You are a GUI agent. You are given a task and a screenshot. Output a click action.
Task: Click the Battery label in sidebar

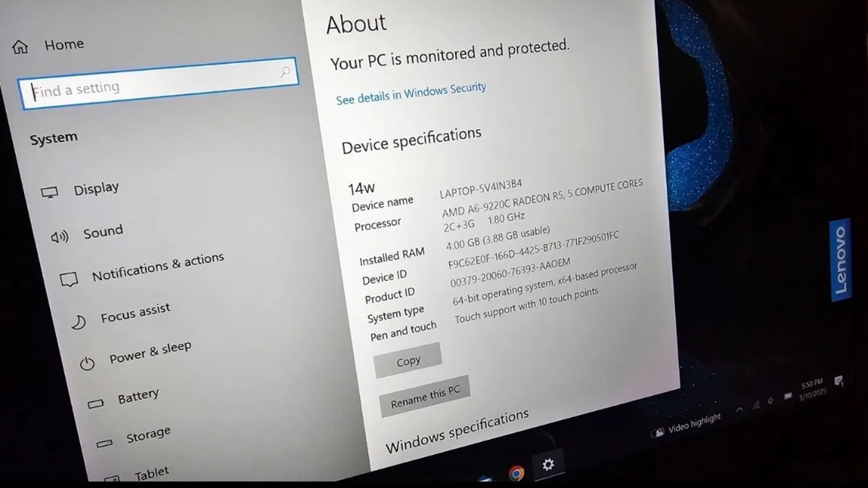(x=138, y=396)
